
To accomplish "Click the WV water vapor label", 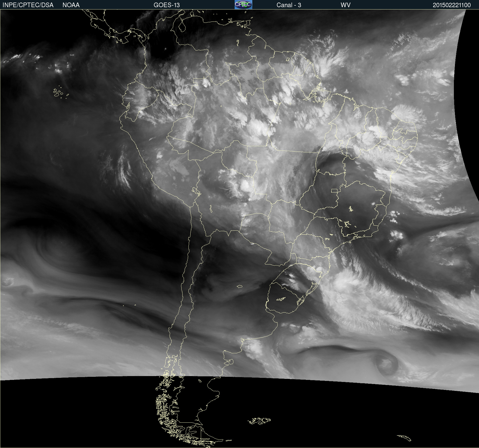I will pos(345,5).
